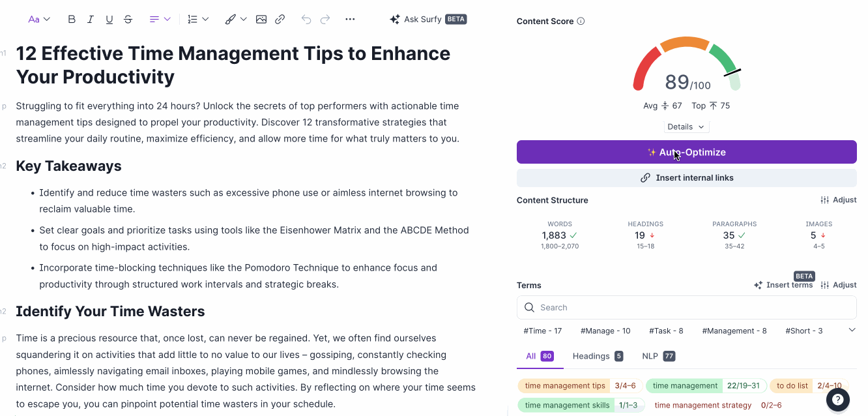Toggle bold formatting in the toolbar
This screenshot has width=868, height=416.
72,20
